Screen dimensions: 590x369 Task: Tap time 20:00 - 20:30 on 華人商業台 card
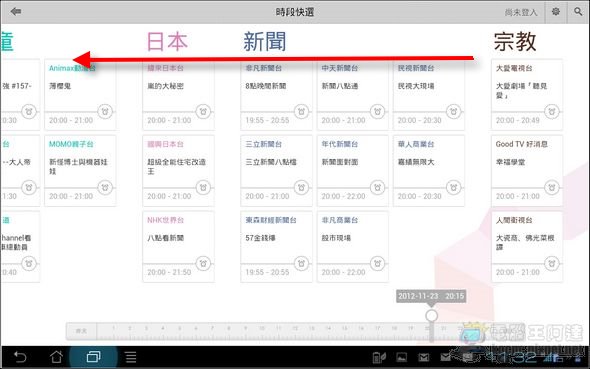(x=420, y=196)
